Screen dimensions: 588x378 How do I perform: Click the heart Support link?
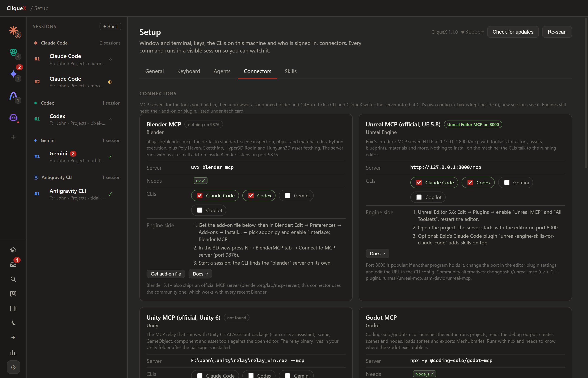[x=472, y=32]
